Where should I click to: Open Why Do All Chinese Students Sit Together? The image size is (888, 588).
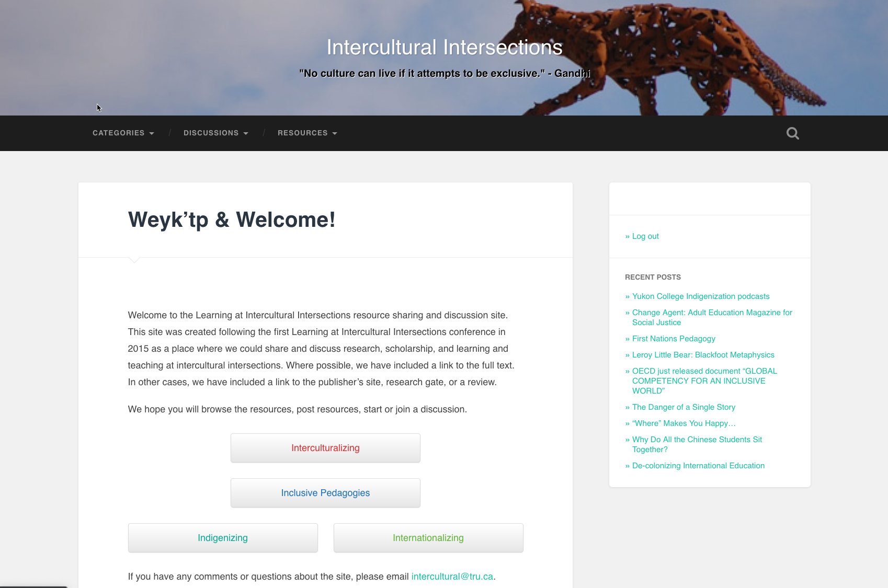click(697, 440)
